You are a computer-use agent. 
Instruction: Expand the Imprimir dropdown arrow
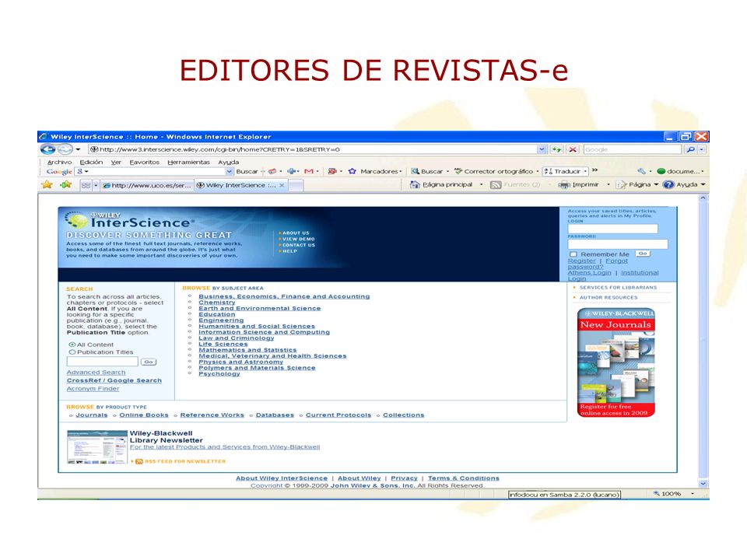(x=608, y=185)
